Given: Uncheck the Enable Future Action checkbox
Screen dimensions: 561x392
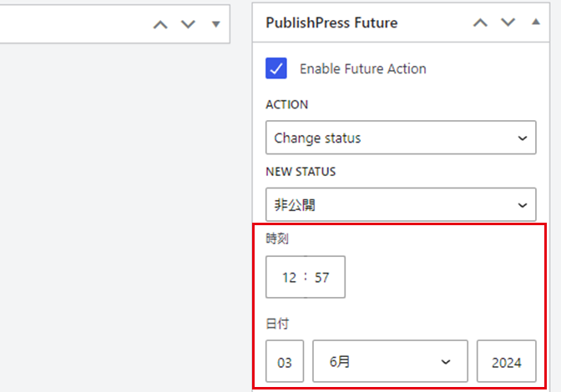Looking at the screenshot, I should pos(276,68).
